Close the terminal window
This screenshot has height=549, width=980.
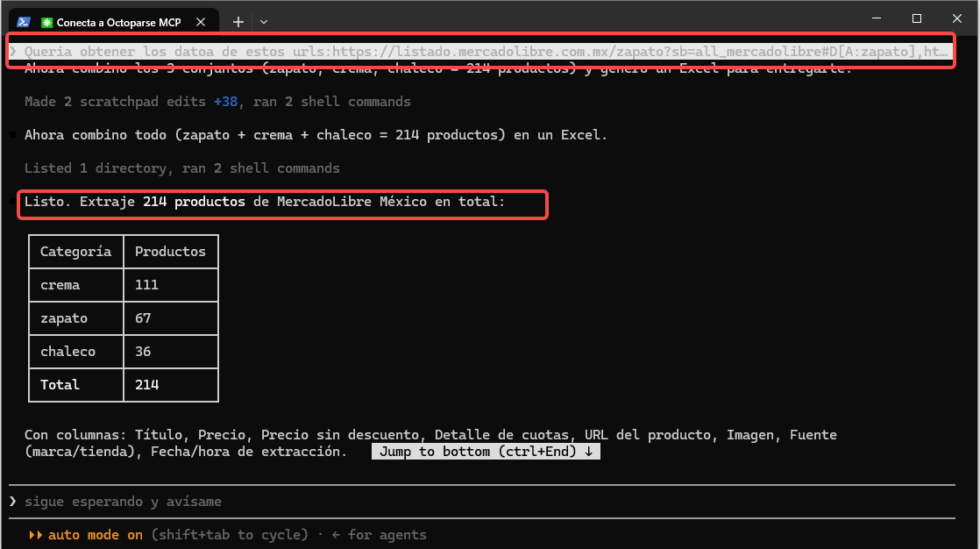click(x=957, y=18)
